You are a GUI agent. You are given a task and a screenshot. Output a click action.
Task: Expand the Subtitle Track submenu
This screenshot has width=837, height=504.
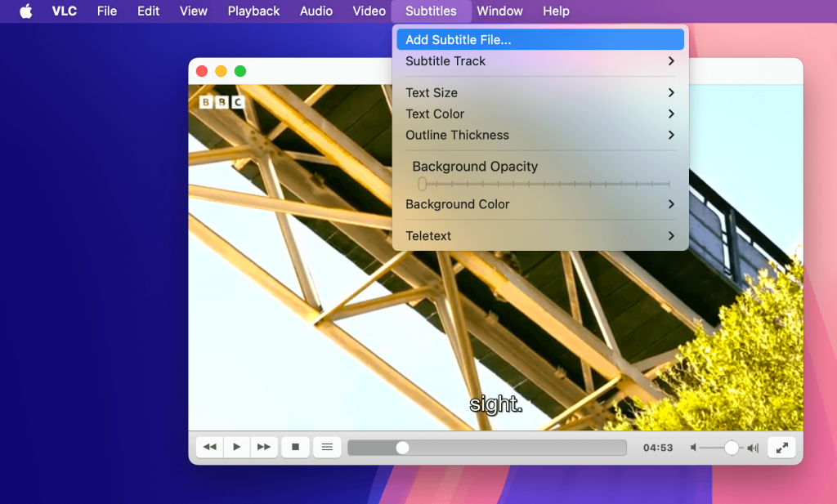pyautogui.click(x=540, y=60)
